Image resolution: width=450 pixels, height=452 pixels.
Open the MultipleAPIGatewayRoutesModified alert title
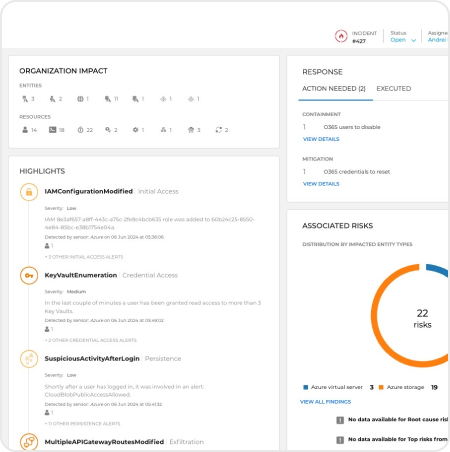coord(104,442)
